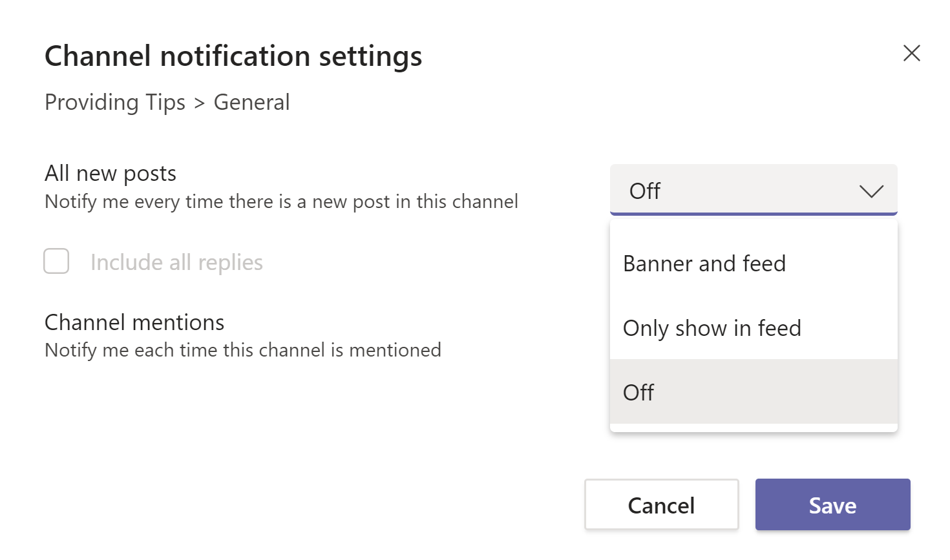
Task: Close the Channel notification settings dialog
Action: (911, 54)
